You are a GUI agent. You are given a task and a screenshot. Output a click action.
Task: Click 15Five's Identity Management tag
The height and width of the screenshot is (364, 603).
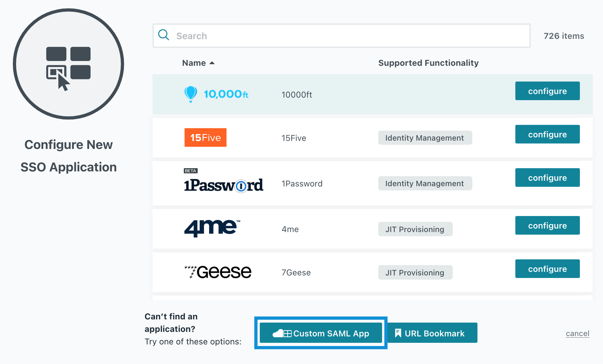(424, 138)
